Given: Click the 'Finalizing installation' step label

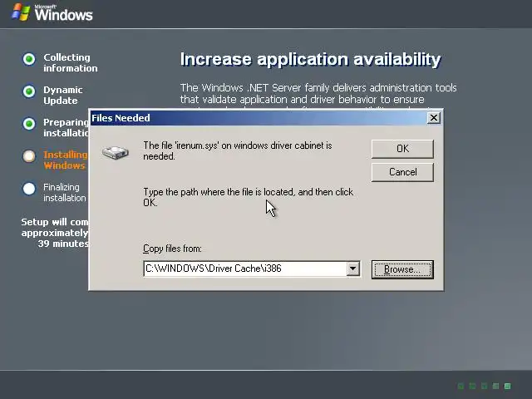Looking at the screenshot, I should [65, 192].
